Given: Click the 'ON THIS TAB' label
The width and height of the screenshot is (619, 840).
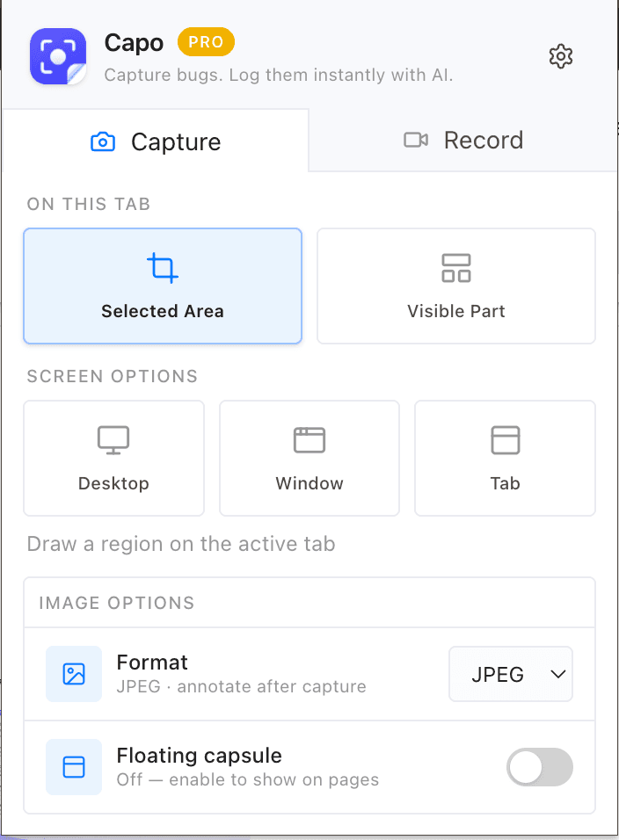Looking at the screenshot, I should 89,204.
